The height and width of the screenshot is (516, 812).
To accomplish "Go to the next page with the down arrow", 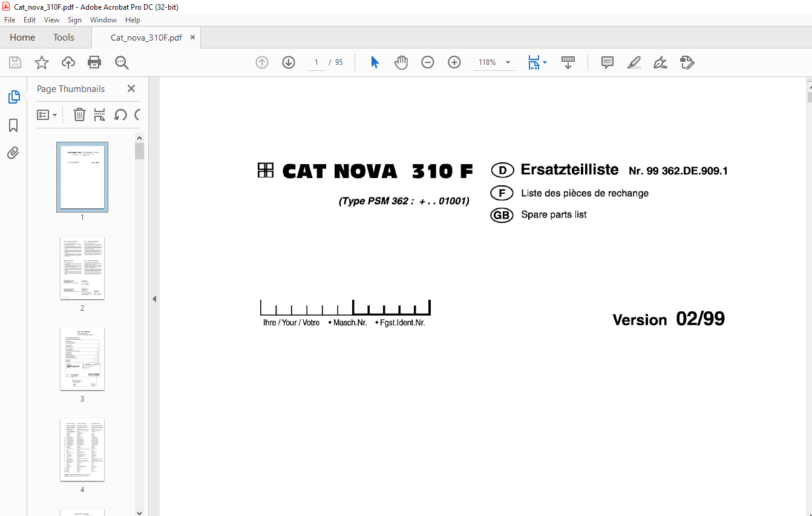I will click(x=289, y=62).
